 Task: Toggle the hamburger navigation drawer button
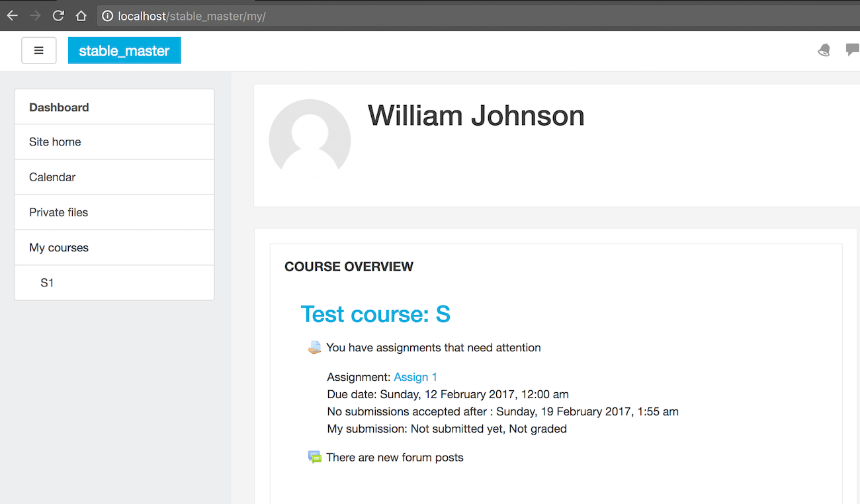click(x=39, y=50)
